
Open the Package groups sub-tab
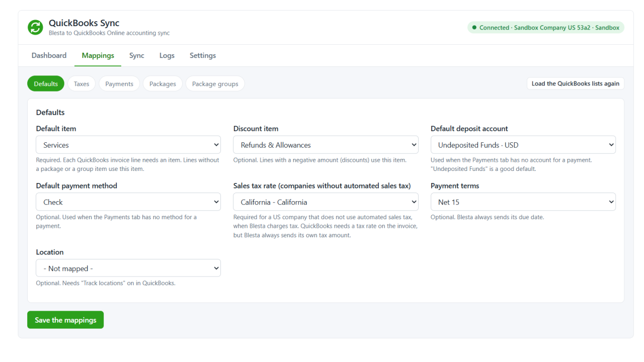point(215,83)
